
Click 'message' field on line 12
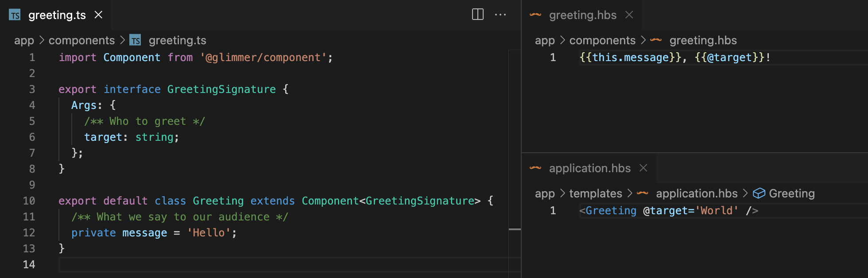coord(145,233)
